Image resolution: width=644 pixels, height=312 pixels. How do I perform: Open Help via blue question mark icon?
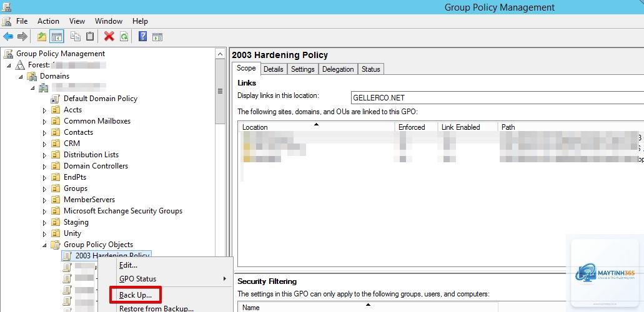click(x=142, y=37)
